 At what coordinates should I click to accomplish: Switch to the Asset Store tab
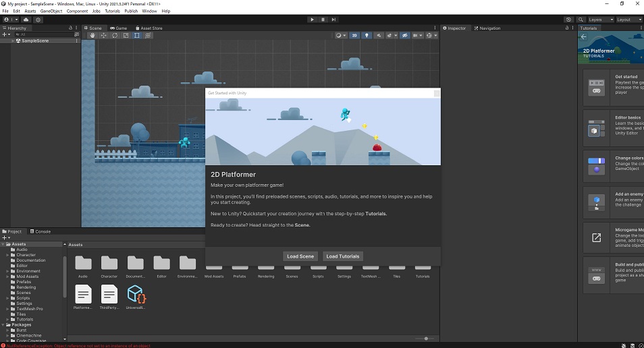(149, 28)
